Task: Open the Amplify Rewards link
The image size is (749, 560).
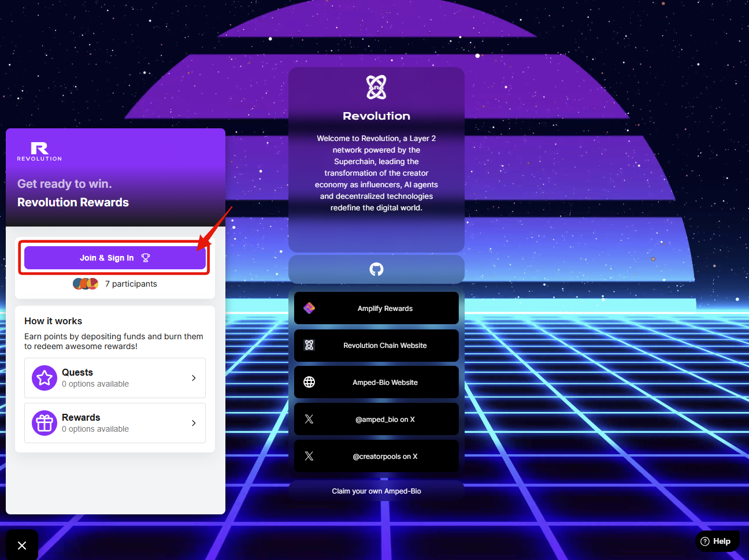Action: point(376,308)
